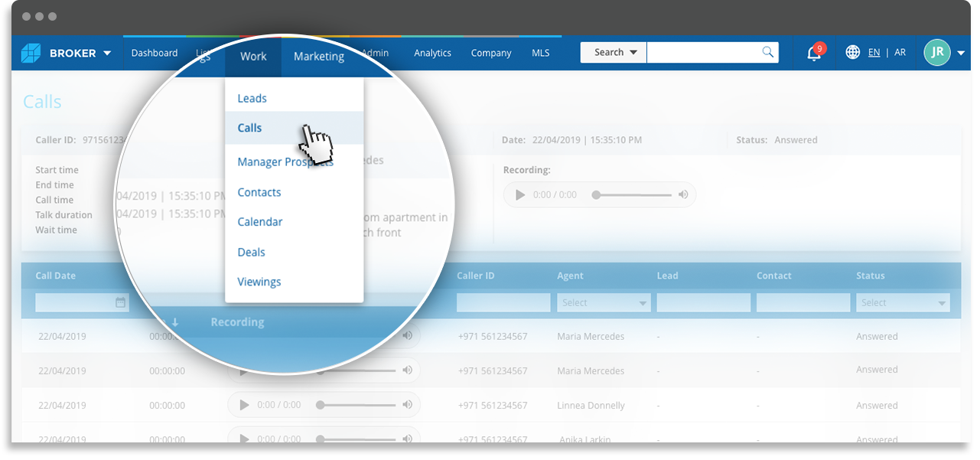Expand the Status Select dropdown
Viewport: 980px width, 460px height.
(903, 302)
